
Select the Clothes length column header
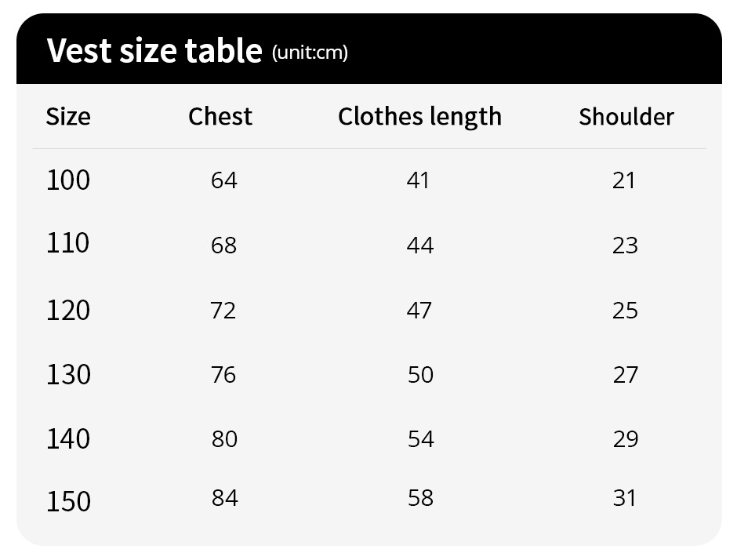point(419,117)
